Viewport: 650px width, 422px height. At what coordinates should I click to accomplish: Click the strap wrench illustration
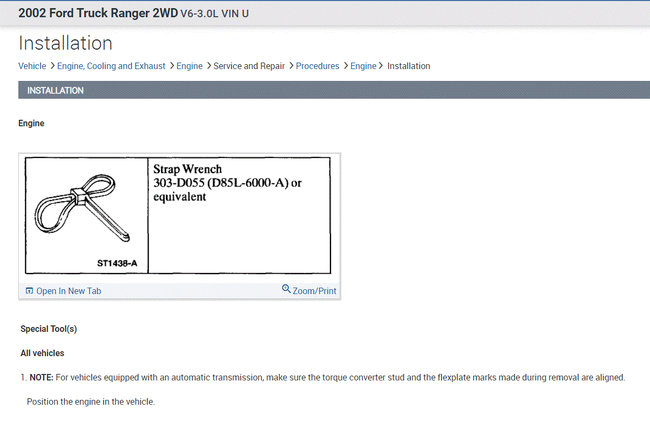click(x=81, y=209)
